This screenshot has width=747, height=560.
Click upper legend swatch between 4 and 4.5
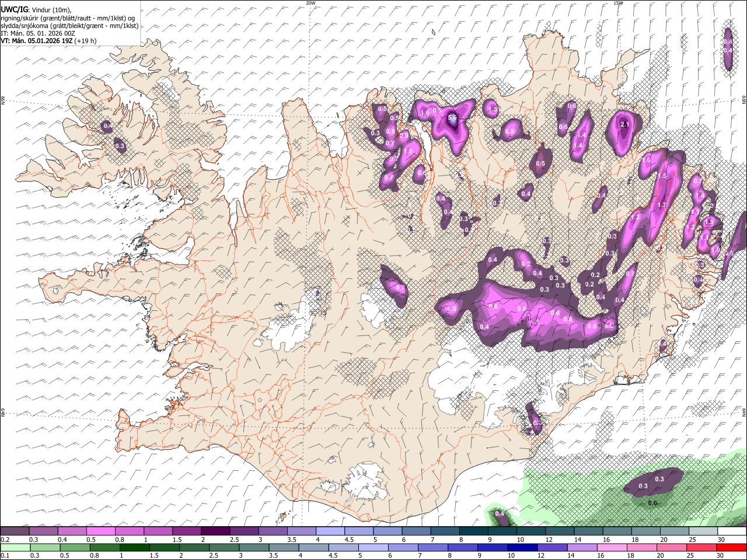coord(330,531)
